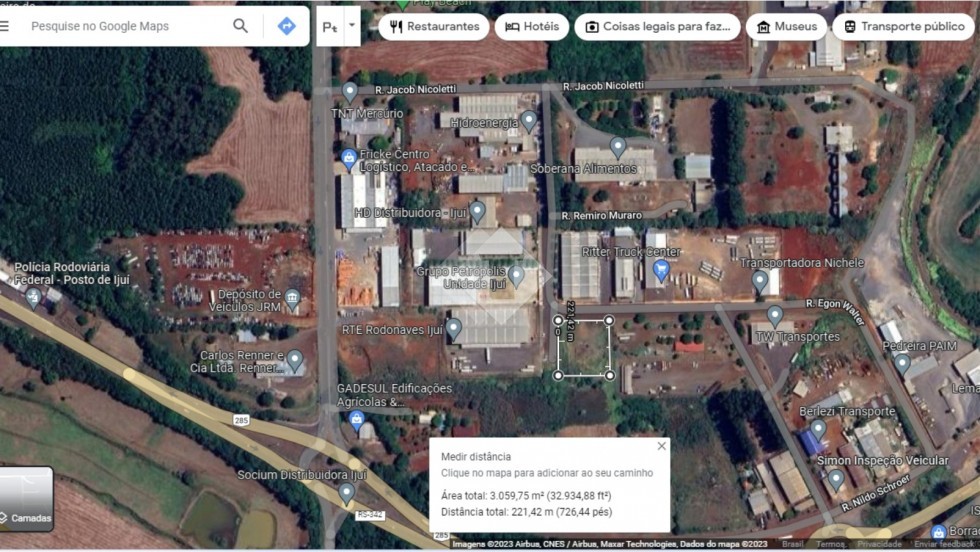The width and height of the screenshot is (980, 552).
Task: Click the Hidroenergia map pin
Action: 529,121
